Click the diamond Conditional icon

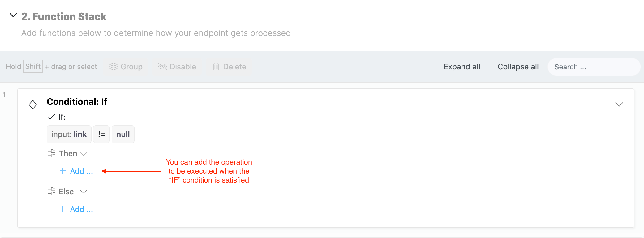click(x=33, y=104)
